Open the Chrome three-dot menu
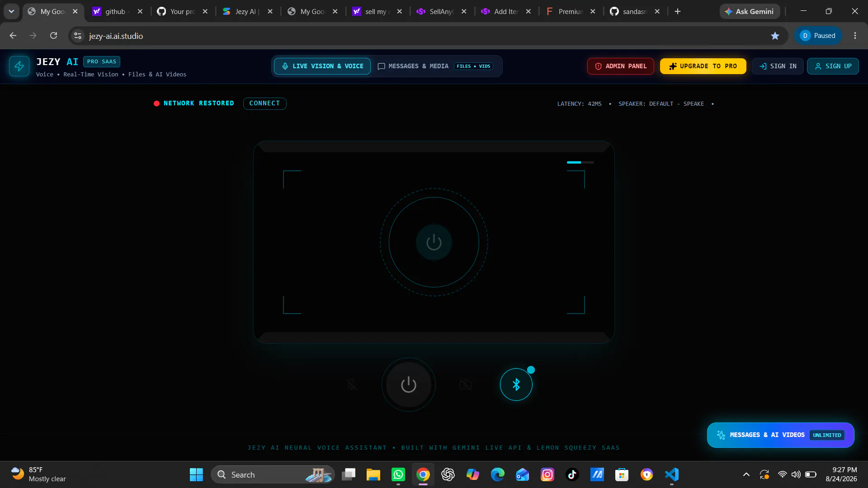The width and height of the screenshot is (868, 488). tap(855, 36)
